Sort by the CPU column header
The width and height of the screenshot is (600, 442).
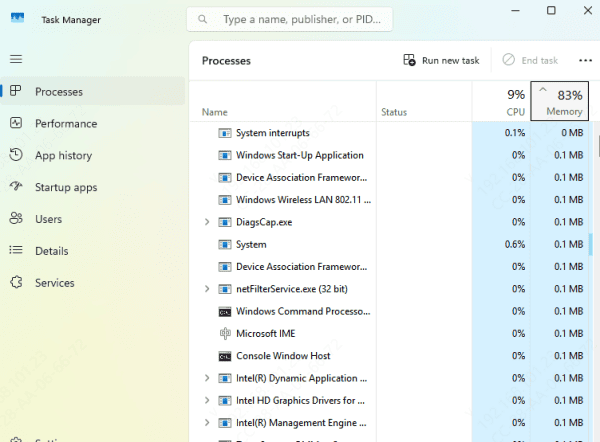click(x=501, y=101)
